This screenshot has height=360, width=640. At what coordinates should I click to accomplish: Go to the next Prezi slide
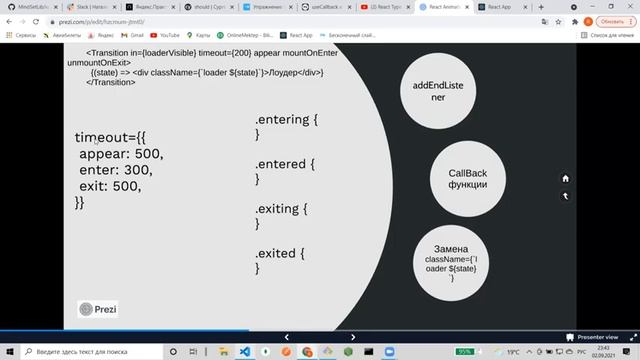353,337
